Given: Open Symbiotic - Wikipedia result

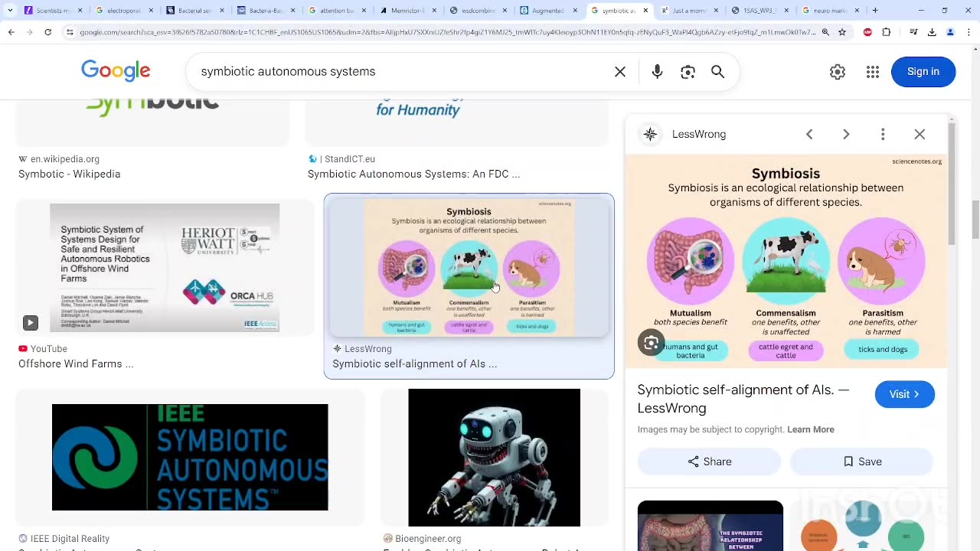Looking at the screenshot, I should click(x=70, y=174).
